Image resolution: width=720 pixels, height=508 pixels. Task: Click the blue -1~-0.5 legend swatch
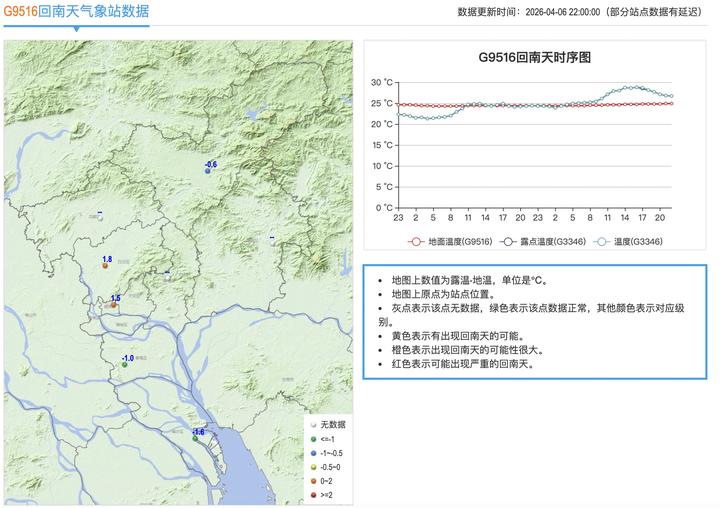pyautogui.click(x=312, y=453)
